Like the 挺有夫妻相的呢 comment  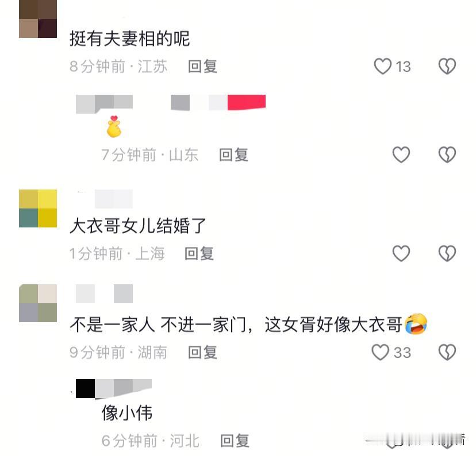click(382, 66)
